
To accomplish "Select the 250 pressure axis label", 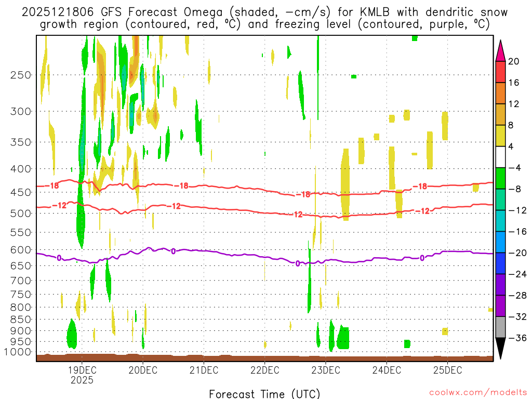I will click(x=20, y=75).
